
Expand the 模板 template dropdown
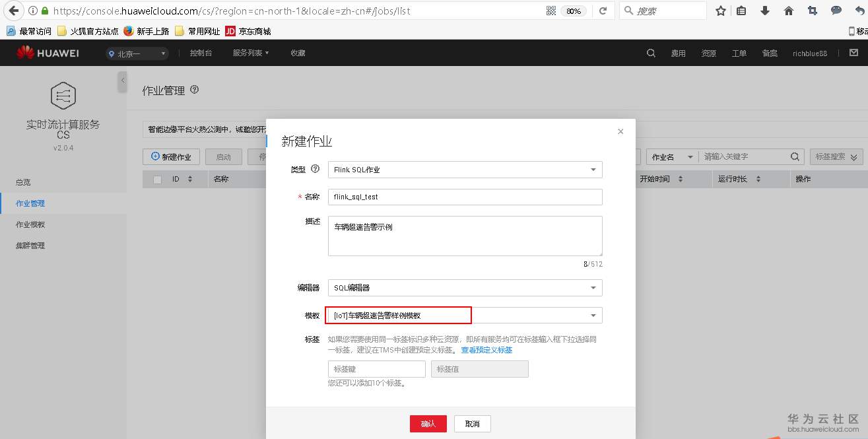click(593, 315)
